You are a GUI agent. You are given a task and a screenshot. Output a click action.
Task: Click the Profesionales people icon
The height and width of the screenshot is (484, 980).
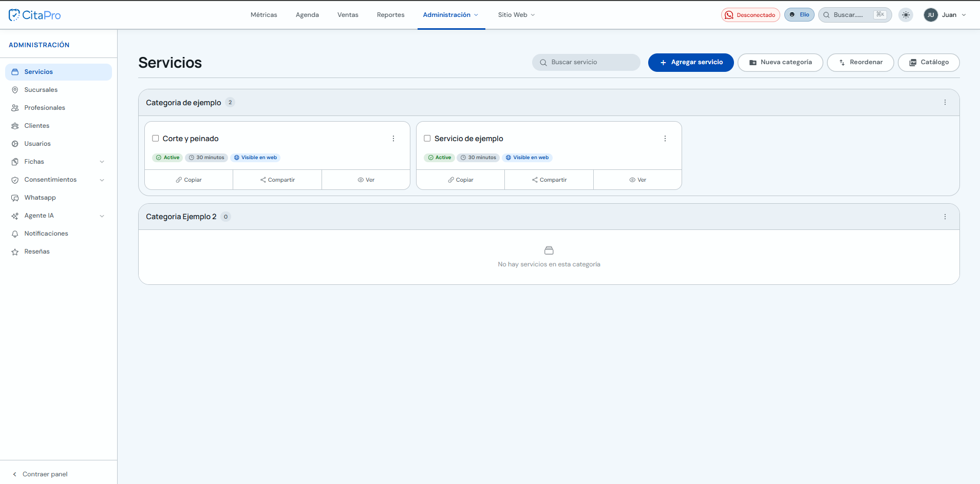pyautogui.click(x=15, y=108)
